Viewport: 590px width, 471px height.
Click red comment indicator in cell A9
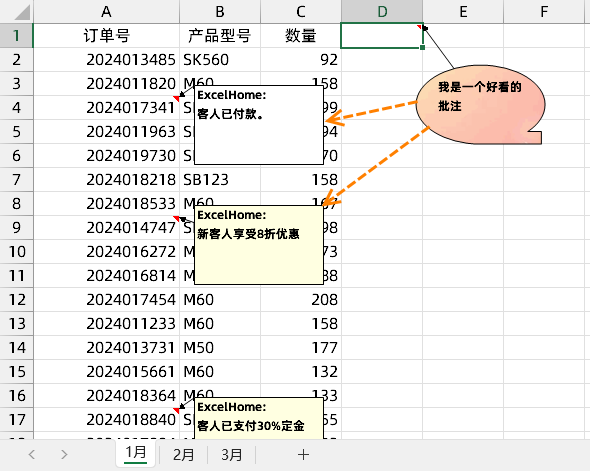click(176, 219)
